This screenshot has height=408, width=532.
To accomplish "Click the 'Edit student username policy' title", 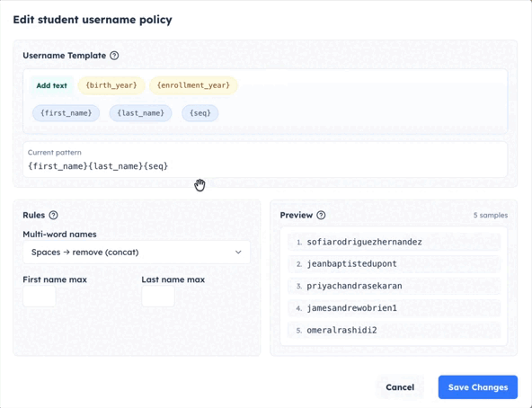I will point(93,20).
